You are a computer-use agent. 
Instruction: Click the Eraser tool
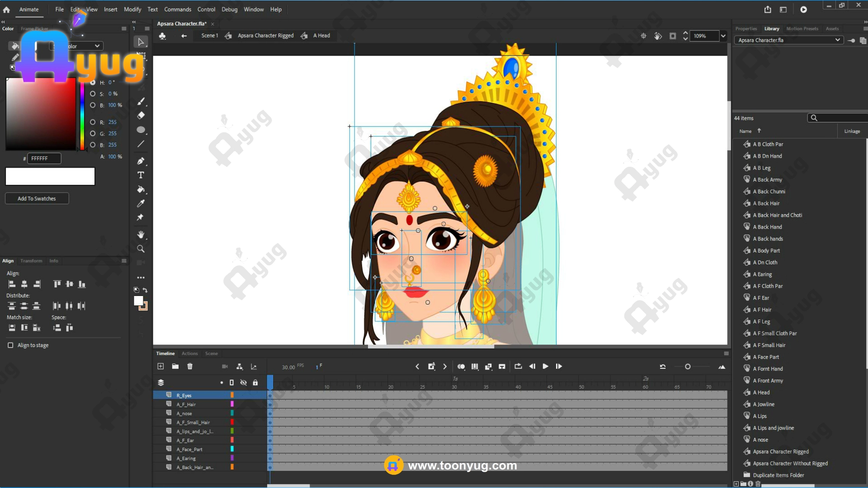(x=141, y=115)
